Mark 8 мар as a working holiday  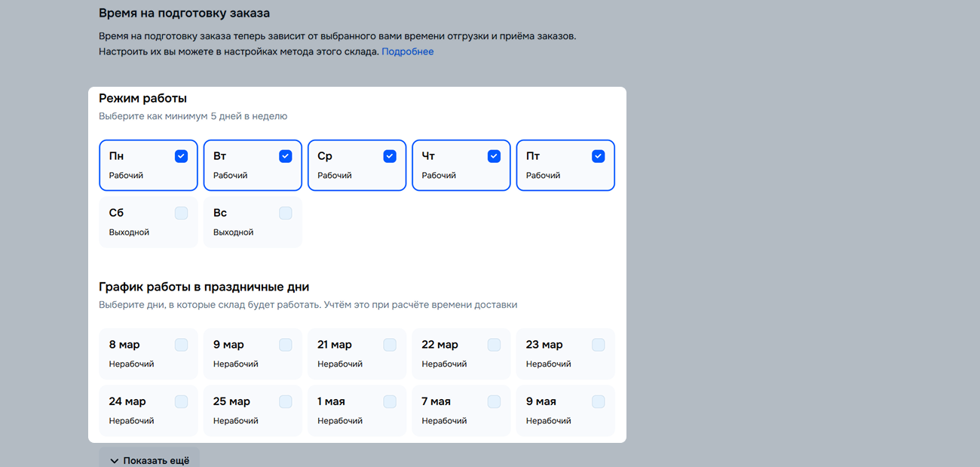click(x=181, y=345)
